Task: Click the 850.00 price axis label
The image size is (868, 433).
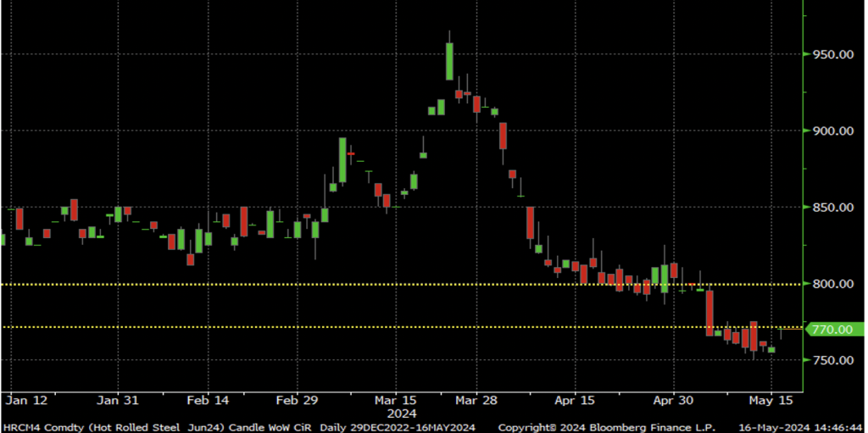Action: 832,208
